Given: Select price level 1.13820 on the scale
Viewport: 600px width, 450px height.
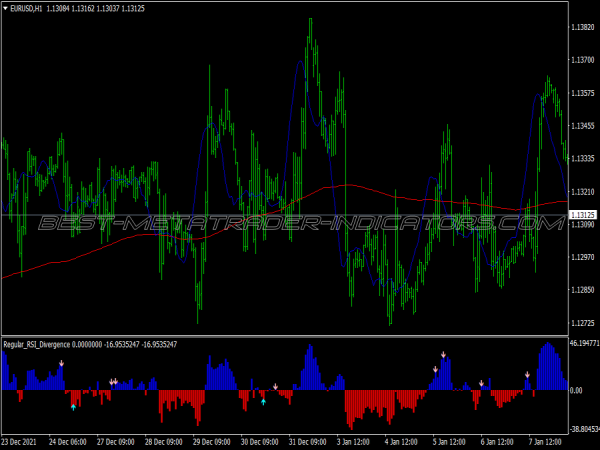Looking at the screenshot, I should 583,27.
